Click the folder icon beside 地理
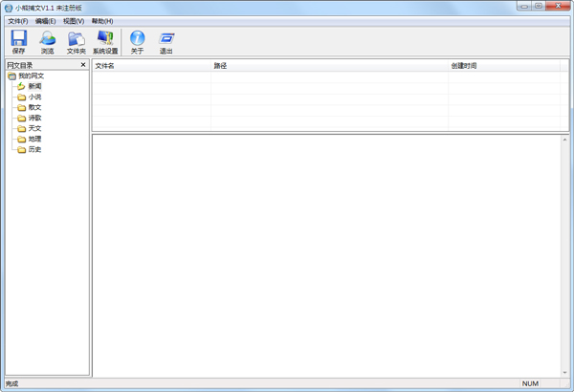The image size is (574, 392). tap(22, 139)
